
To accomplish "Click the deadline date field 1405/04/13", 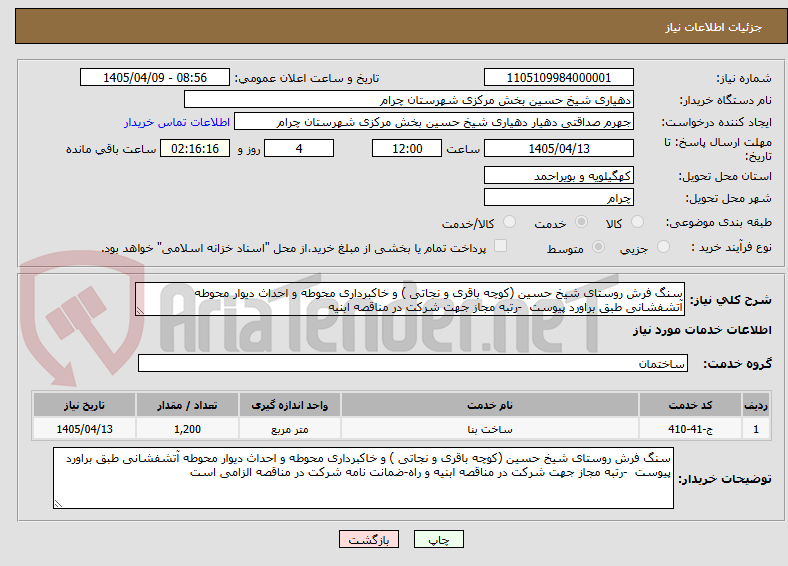I will pyautogui.click(x=559, y=148).
